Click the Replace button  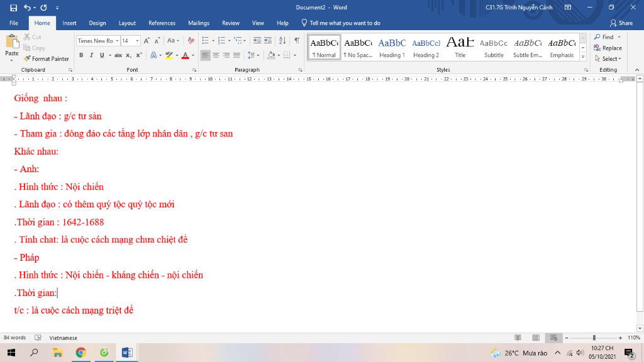coord(608,48)
